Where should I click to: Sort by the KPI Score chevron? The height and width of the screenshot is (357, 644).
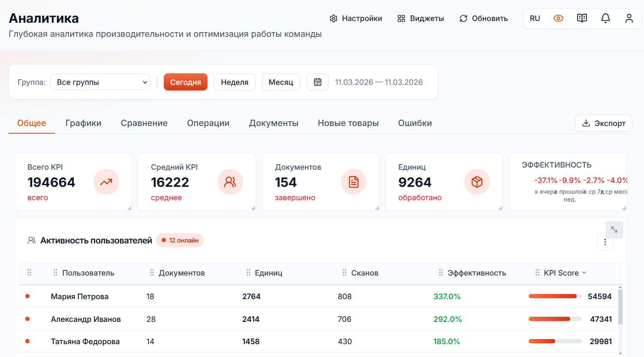(x=584, y=273)
